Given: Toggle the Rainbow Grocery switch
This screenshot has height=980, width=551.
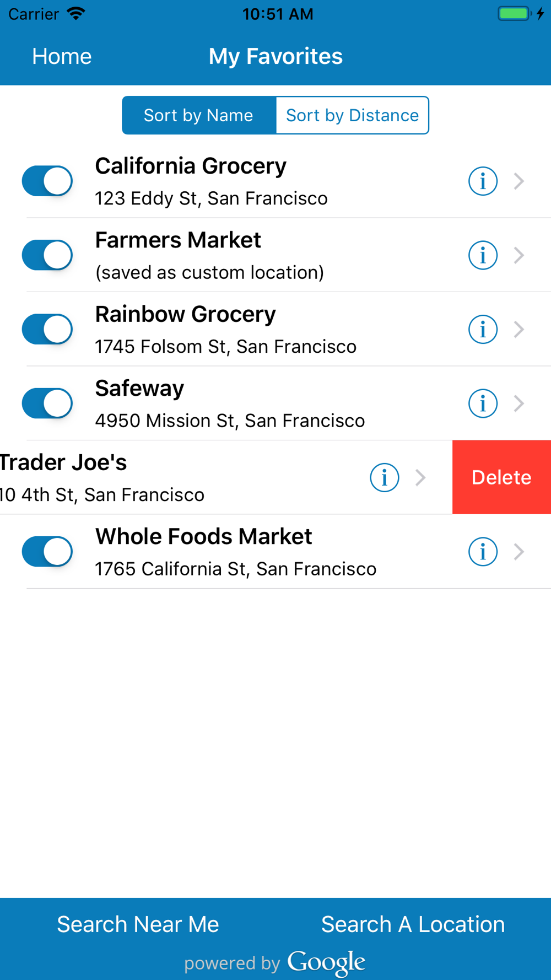Looking at the screenshot, I should tap(47, 329).
